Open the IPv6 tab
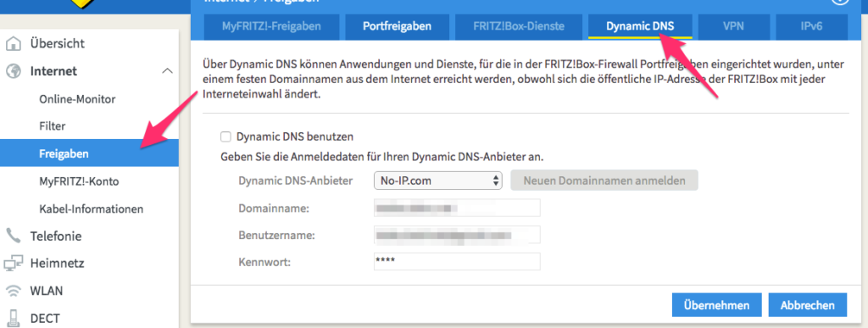This screenshot has height=328, width=868. [811, 26]
